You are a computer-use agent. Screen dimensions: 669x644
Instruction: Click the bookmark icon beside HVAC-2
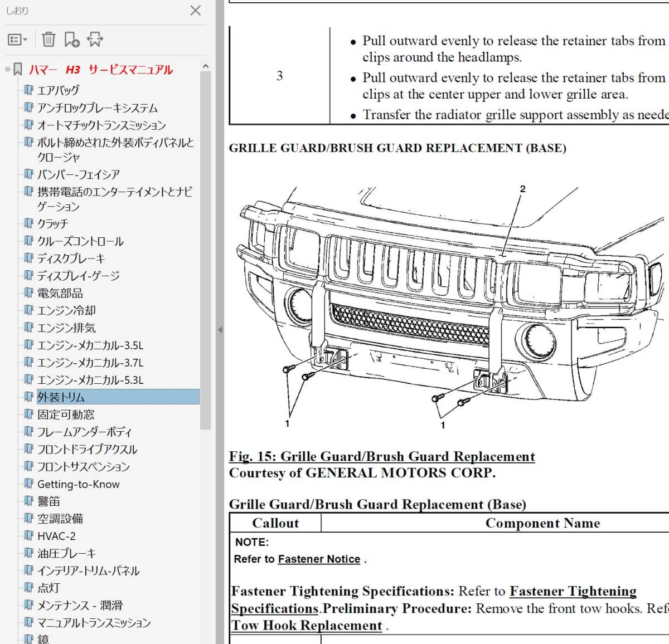pos(28,535)
